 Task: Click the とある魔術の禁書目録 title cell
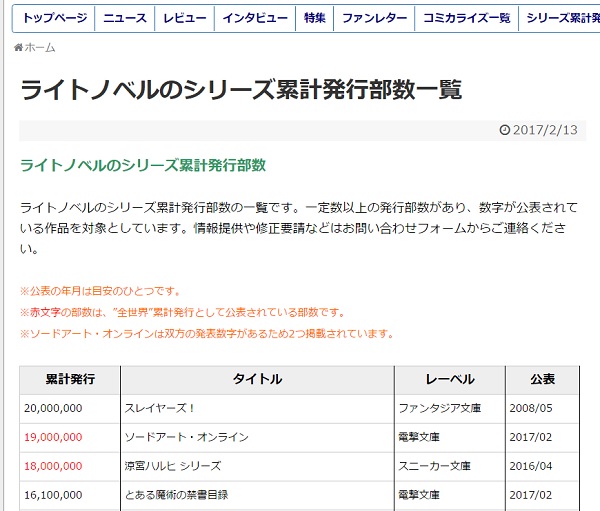[x=258, y=495]
